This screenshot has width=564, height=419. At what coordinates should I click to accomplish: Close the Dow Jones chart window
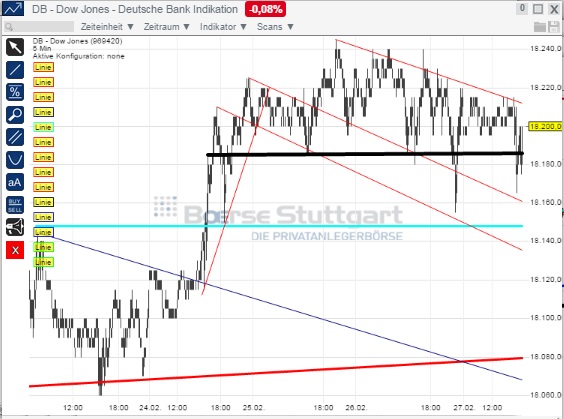pos(554,9)
